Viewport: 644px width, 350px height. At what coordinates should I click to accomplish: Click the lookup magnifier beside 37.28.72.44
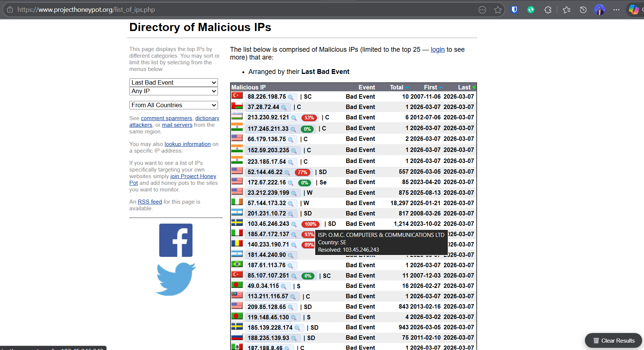(284, 108)
